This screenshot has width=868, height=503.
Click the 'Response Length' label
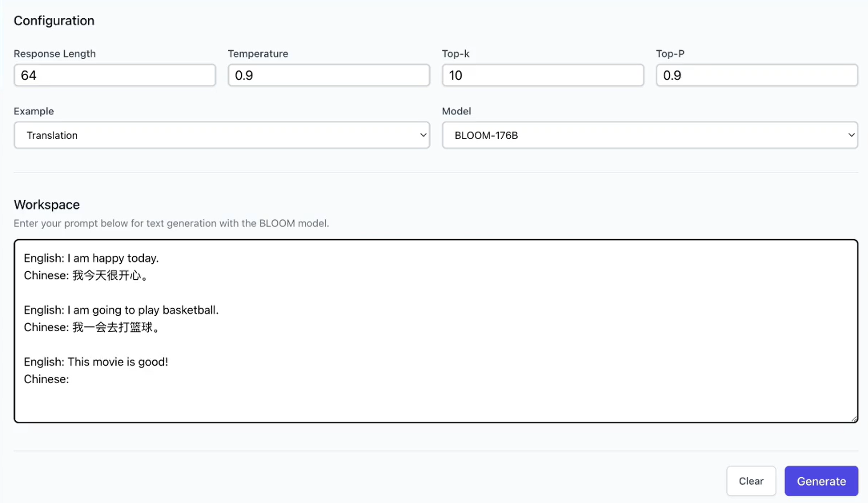point(55,53)
